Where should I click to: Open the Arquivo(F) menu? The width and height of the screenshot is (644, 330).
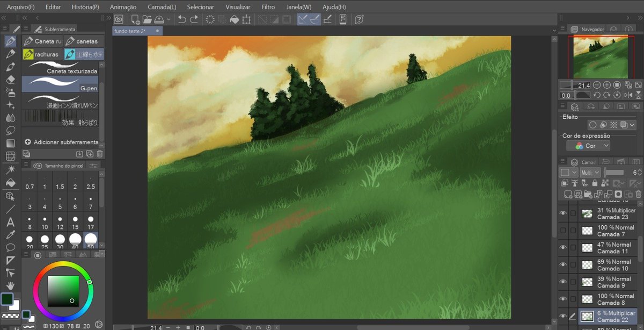coord(21,7)
